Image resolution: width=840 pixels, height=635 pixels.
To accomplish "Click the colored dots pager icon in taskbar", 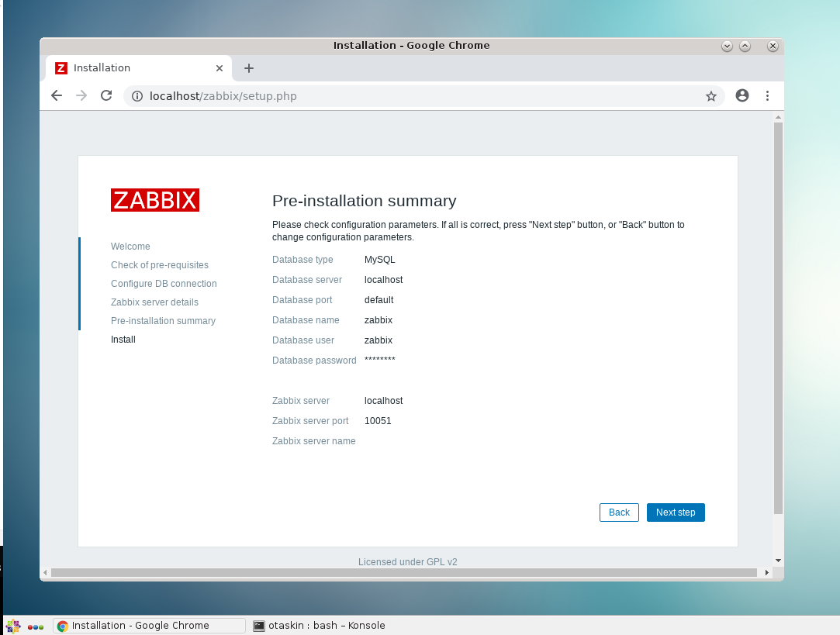I will (36, 627).
